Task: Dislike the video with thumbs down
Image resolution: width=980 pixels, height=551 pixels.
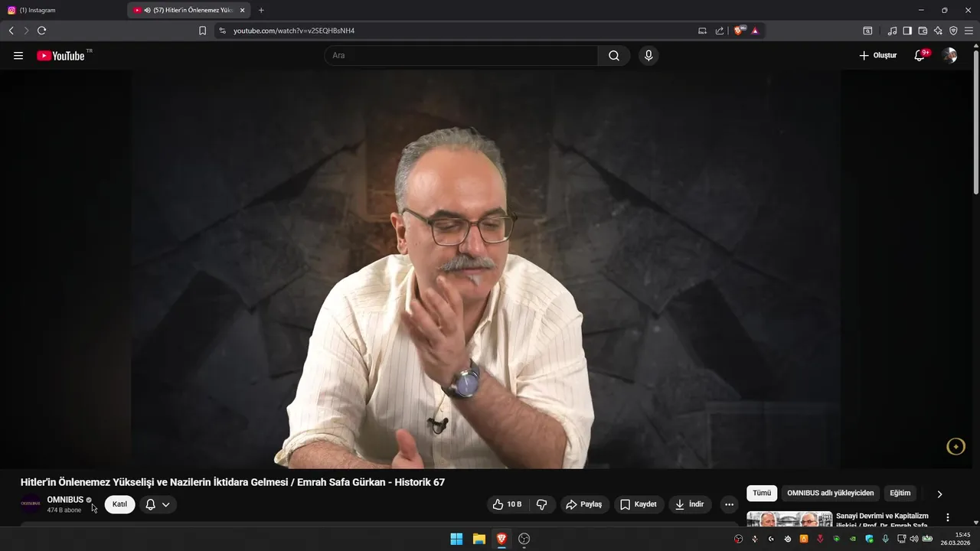Action: pyautogui.click(x=542, y=504)
